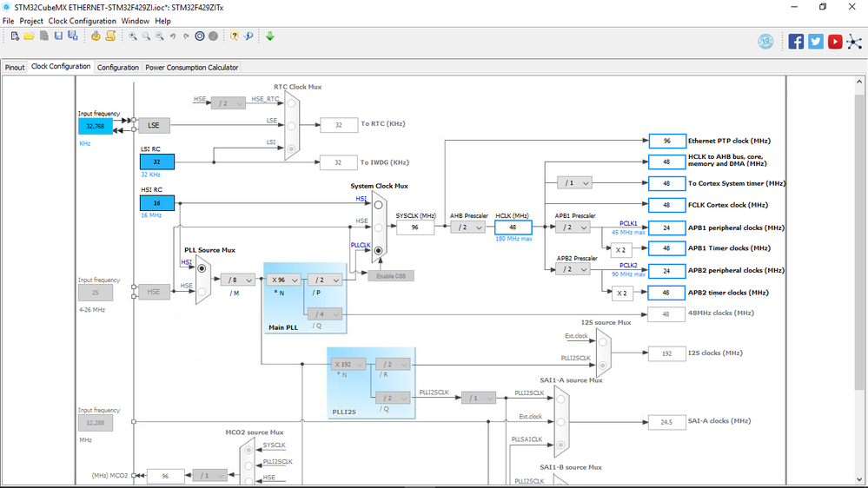The image size is (868, 488).
Task: Open the AHB Prescaler dropdown
Action: tap(468, 228)
